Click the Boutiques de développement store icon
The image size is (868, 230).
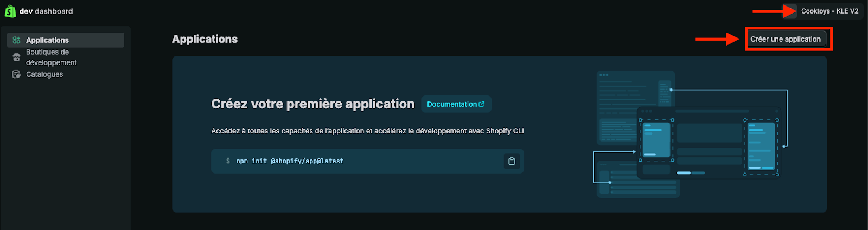[x=16, y=58]
